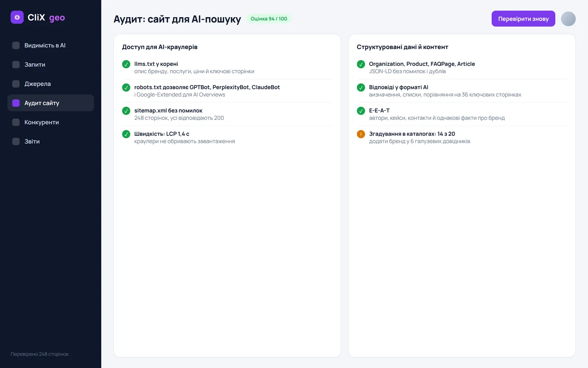Click the green check next to sitemap.xml без помилок
588x368 pixels.
point(126,111)
